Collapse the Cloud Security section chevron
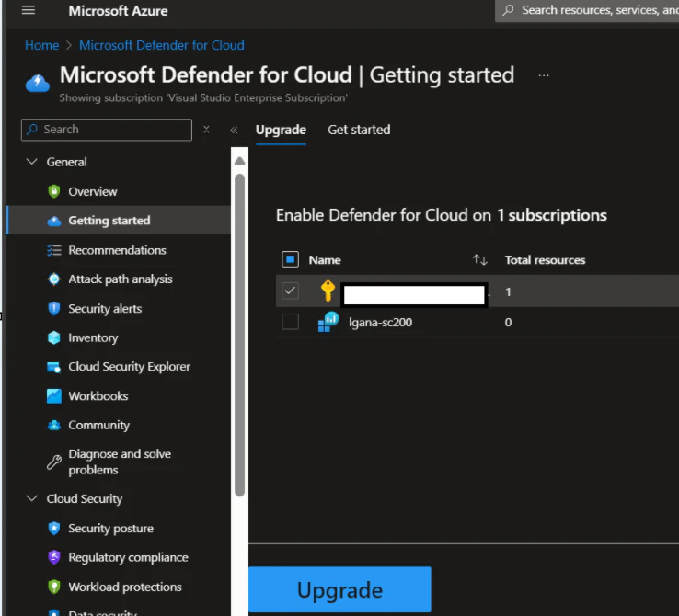This screenshot has height=616, width=679. tap(31, 498)
